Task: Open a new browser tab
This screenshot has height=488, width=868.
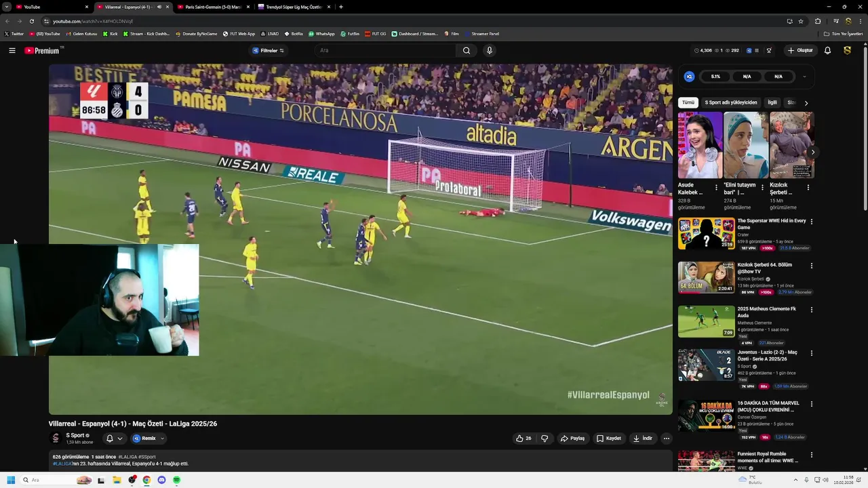Action: pos(340,7)
